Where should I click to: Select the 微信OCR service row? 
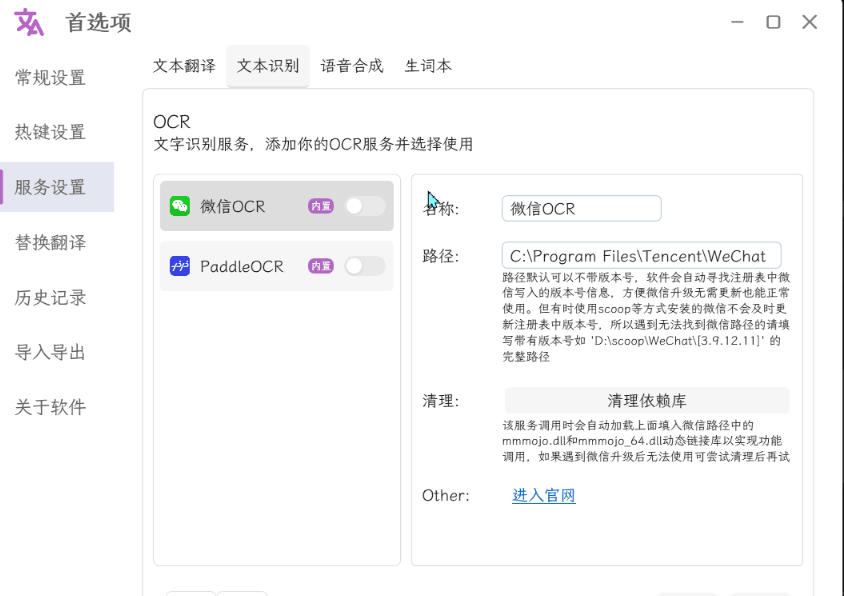[277, 206]
